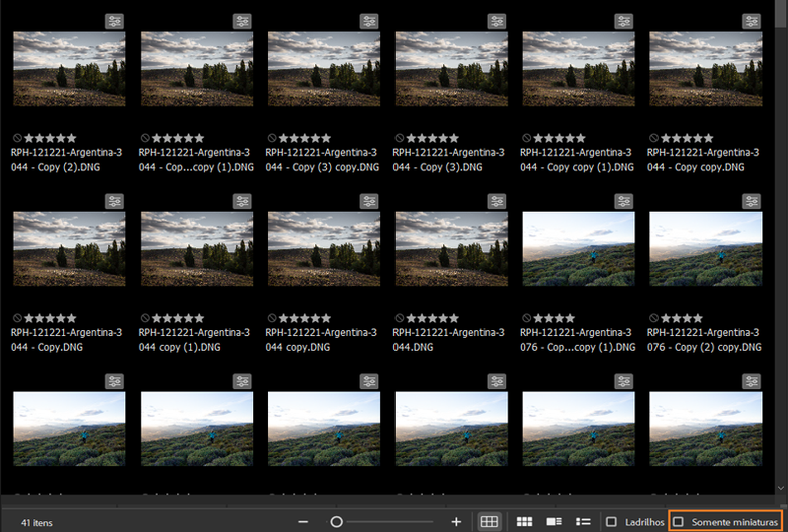Click the 41 itens status text
This screenshot has width=788, height=532.
36,523
